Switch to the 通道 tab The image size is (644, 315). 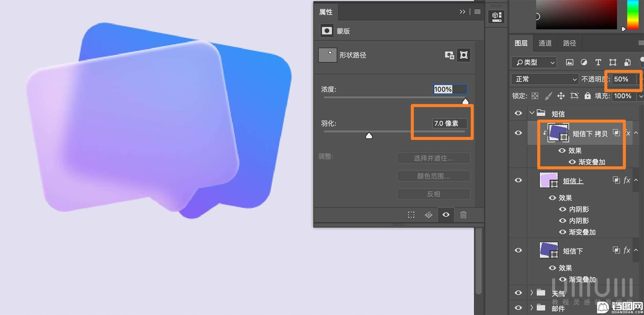tap(545, 43)
